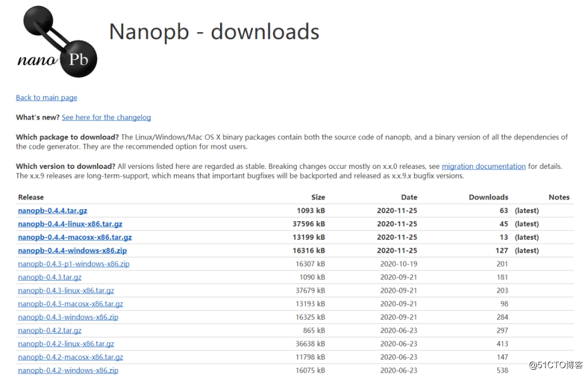
Task: Click the nanoPb logo image
Action: tap(58, 43)
